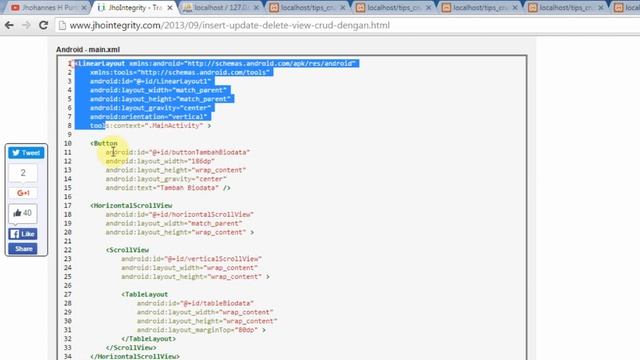
Task: Click the tweet count box showing 2
Action: [23, 173]
